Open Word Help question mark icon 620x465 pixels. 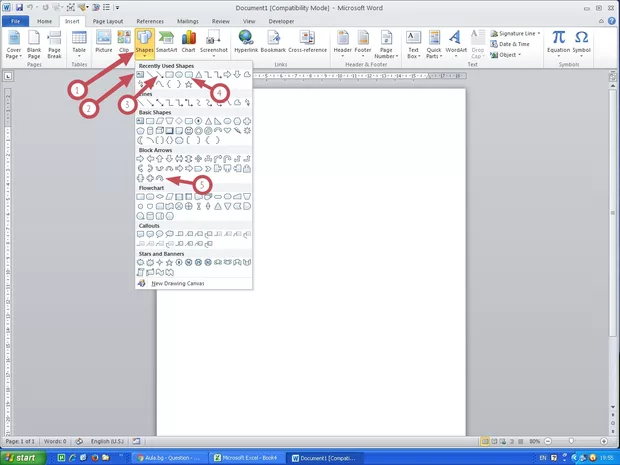612,21
